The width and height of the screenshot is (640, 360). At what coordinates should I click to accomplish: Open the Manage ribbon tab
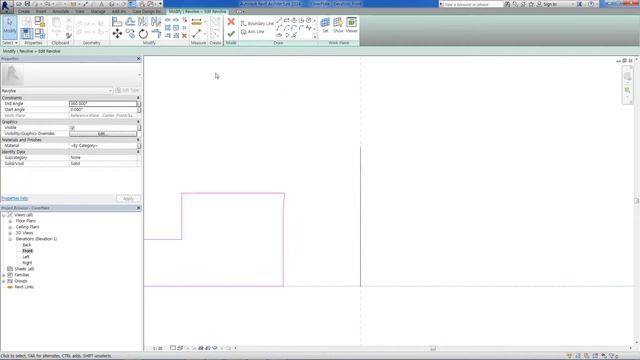(x=98, y=11)
